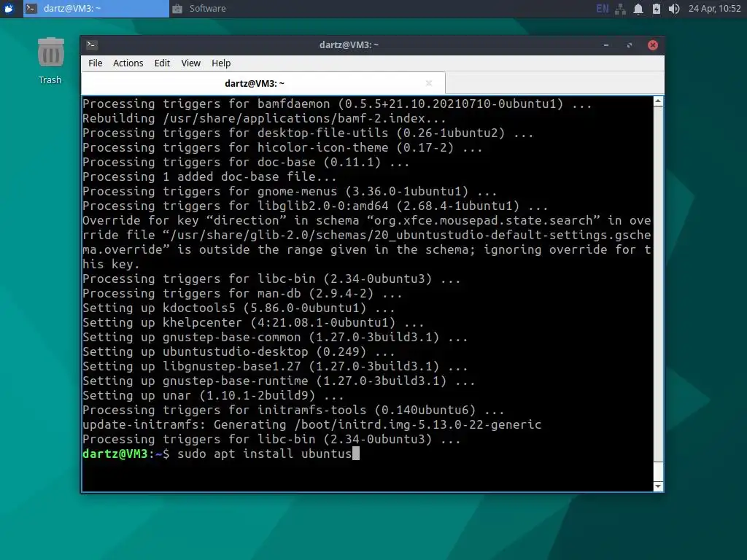This screenshot has height=560, width=747.
Task: Open the Actions menu
Action: click(128, 63)
